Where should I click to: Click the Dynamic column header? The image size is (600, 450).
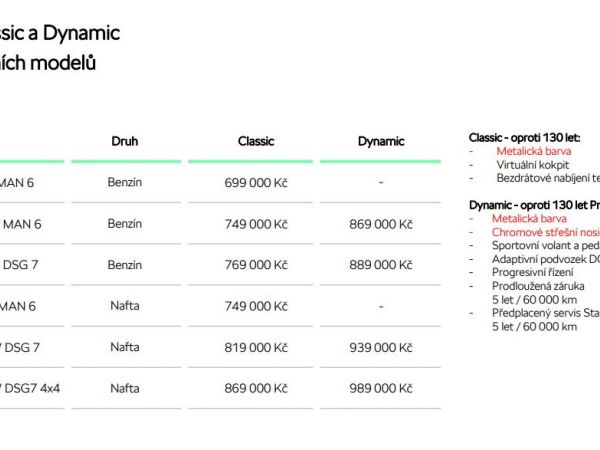pos(381,141)
